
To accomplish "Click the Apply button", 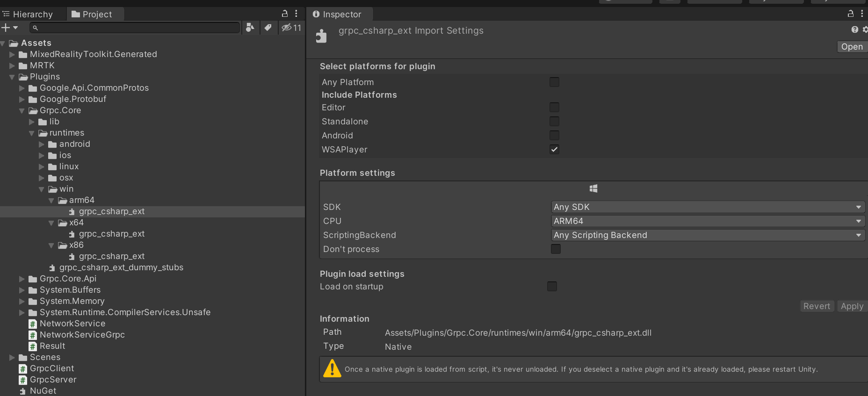I will point(852,306).
